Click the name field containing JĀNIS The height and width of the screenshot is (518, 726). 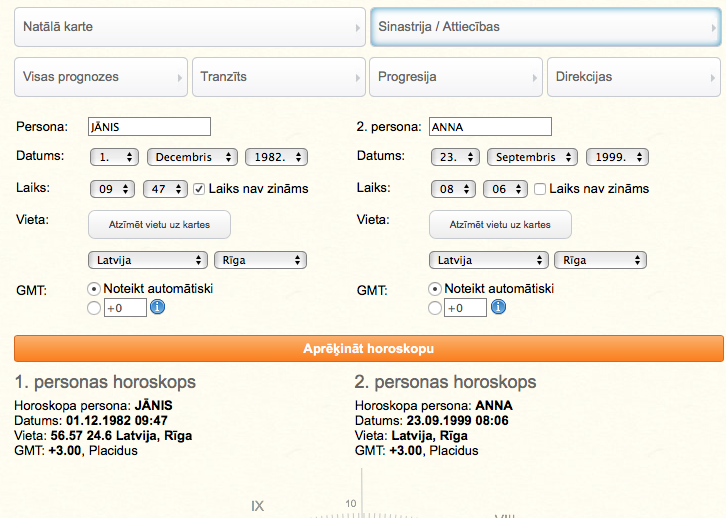tap(149, 127)
